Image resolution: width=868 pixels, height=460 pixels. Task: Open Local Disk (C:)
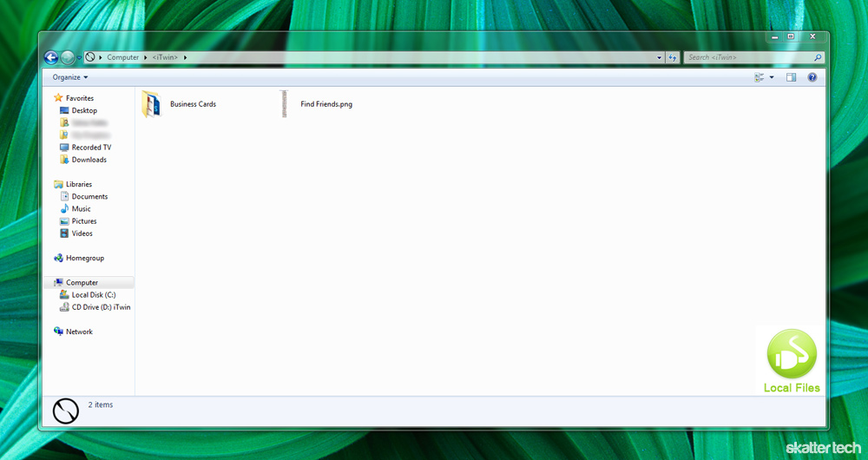click(94, 294)
